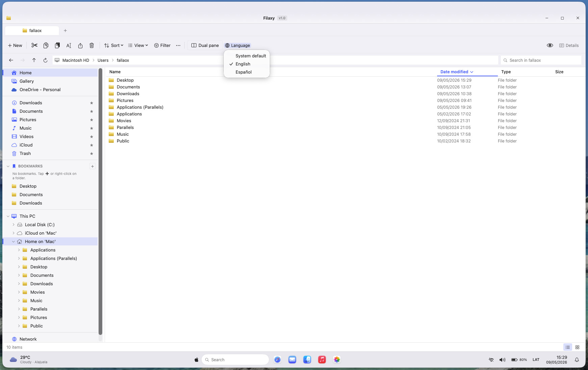This screenshot has height=370, width=588.
Task: Select the Public folder in file list
Action: [x=346, y=141]
